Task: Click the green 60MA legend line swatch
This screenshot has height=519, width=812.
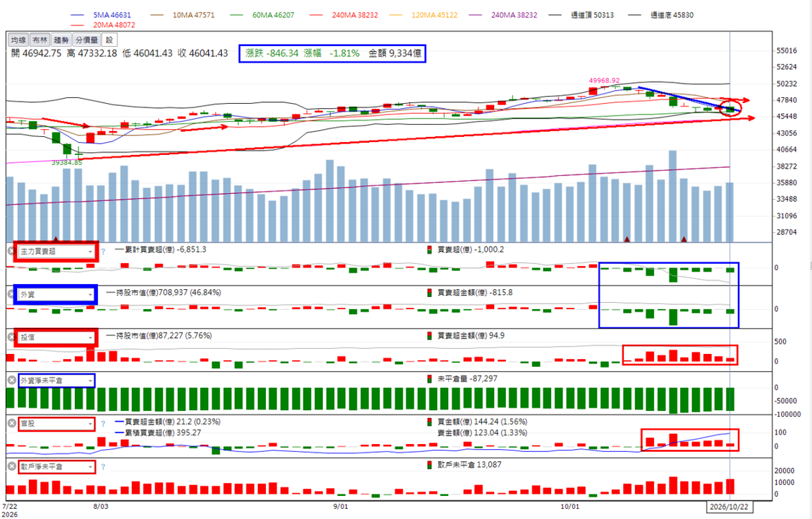Action: click(236, 15)
